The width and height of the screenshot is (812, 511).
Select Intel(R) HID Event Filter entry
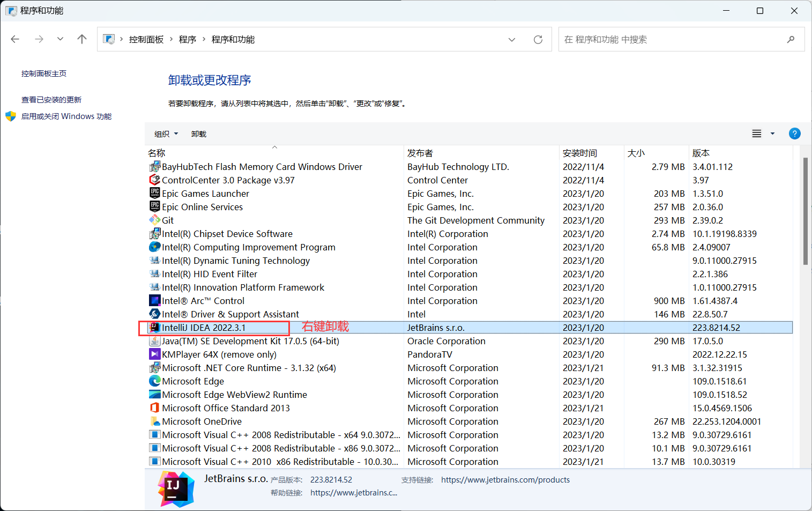tap(210, 274)
